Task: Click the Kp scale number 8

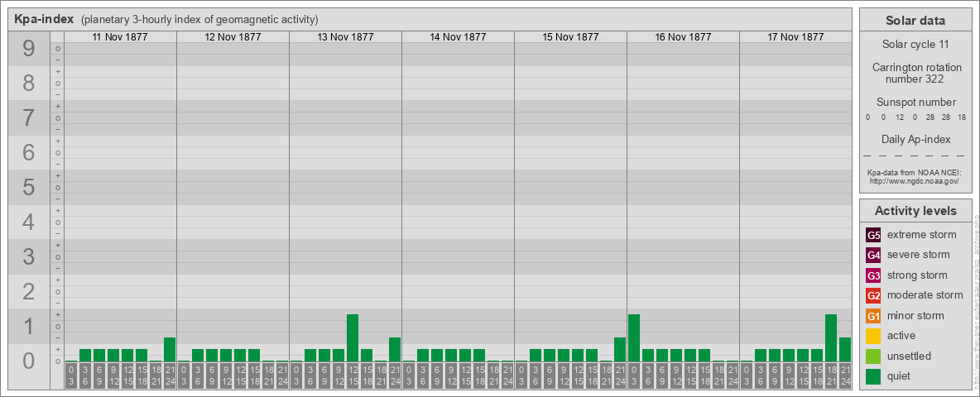Action: coord(29,83)
